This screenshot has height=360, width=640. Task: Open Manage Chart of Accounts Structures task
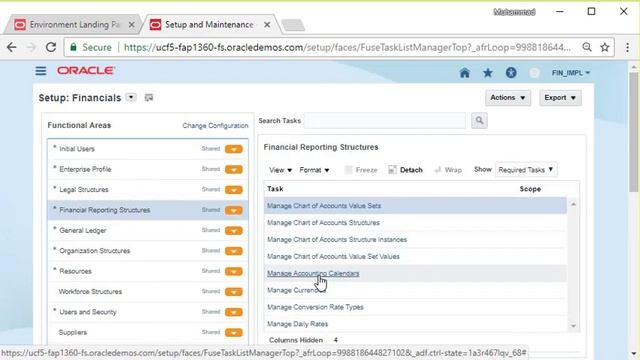pos(323,223)
